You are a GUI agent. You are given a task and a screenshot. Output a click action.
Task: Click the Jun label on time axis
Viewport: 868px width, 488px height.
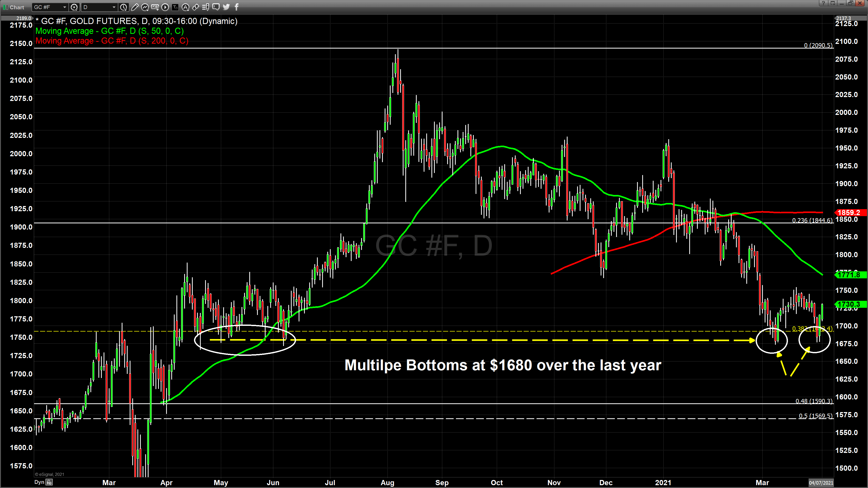pyautogui.click(x=273, y=483)
